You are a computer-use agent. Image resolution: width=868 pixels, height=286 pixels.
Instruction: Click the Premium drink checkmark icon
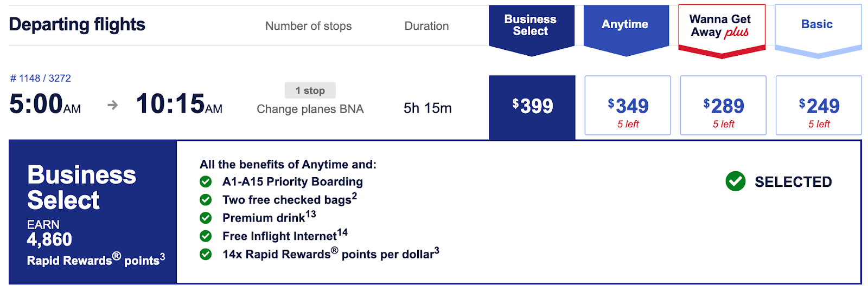click(x=206, y=218)
